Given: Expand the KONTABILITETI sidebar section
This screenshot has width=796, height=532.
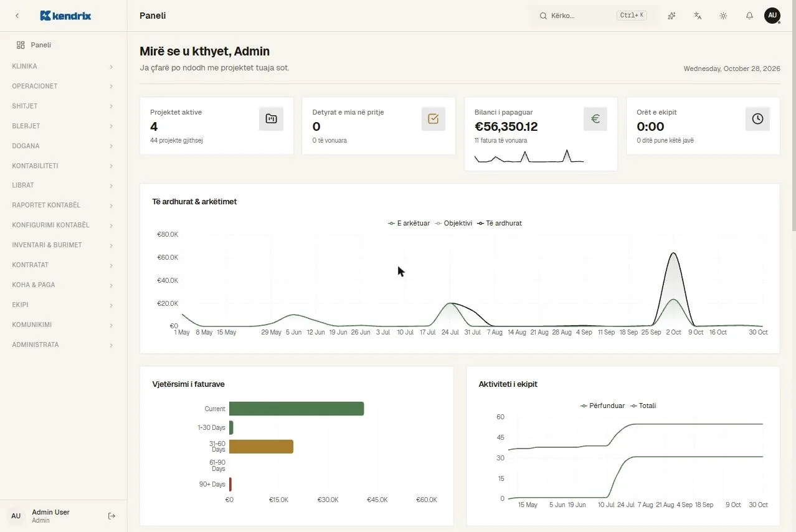Looking at the screenshot, I should tap(64, 166).
